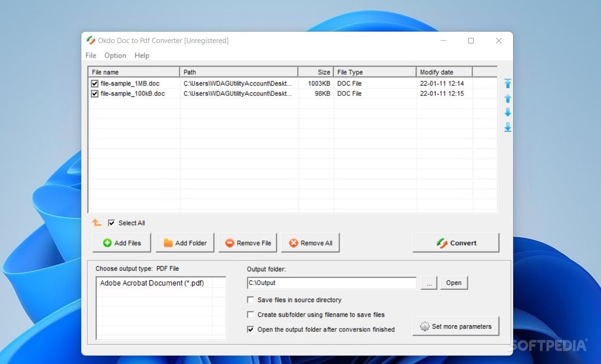Click the Add Folder button

tap(185, 243)
